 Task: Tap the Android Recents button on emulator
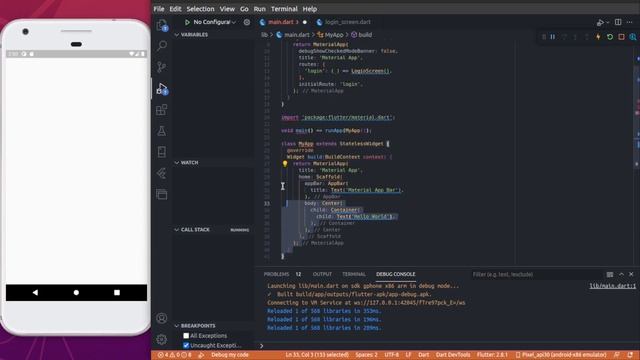point(117,293)
